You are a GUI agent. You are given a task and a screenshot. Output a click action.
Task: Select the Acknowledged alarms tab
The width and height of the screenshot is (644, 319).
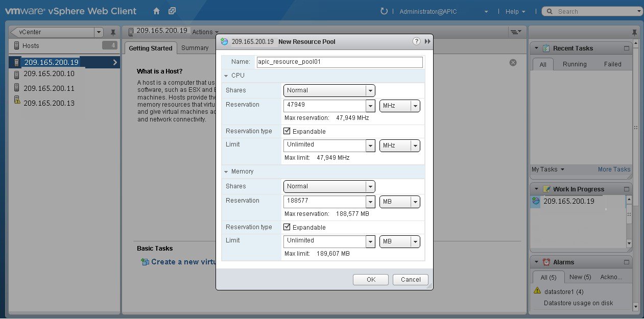(x=611, y=277)
